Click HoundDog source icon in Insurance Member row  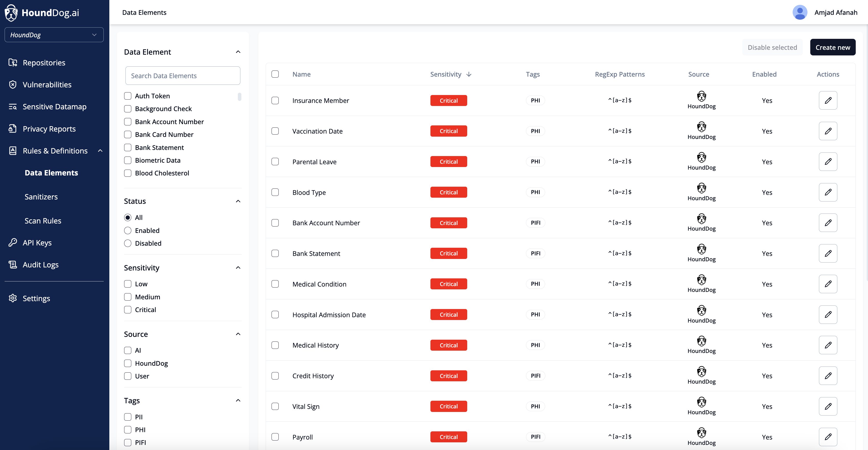pos(701,96)
